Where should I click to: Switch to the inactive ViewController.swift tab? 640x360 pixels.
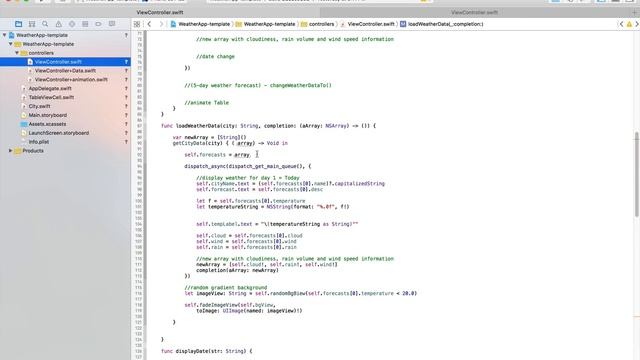(474, 12)
